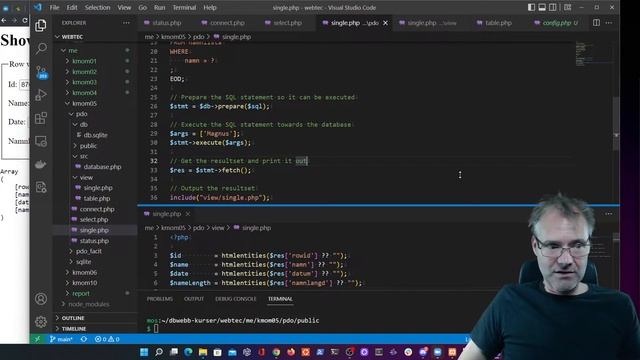The image size is (640, 360).
Task: Open the Search view in activity bar
Action: [40, 49]
